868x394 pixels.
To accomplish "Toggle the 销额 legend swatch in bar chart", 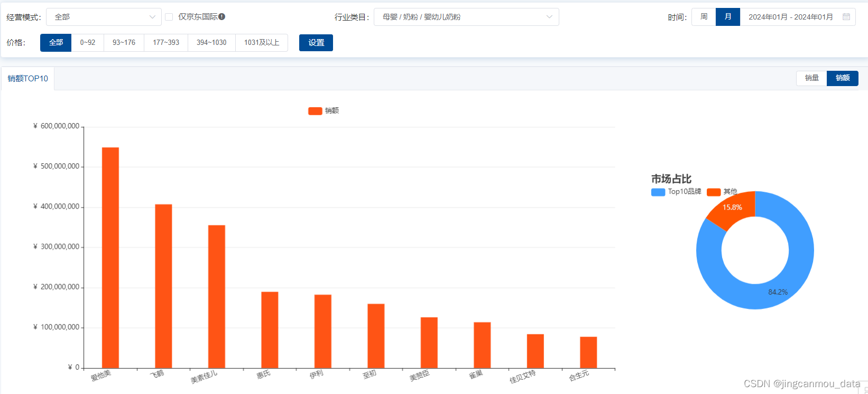I will [x=315, y=111].
